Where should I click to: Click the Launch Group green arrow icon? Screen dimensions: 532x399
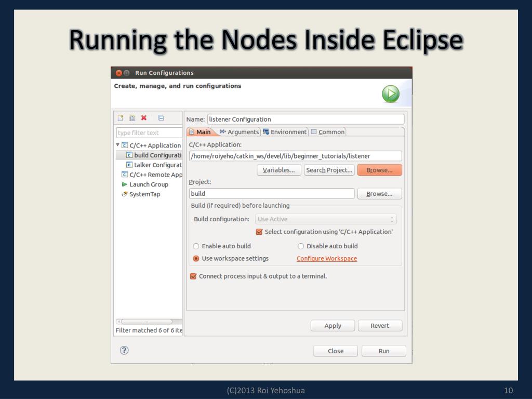125,184
